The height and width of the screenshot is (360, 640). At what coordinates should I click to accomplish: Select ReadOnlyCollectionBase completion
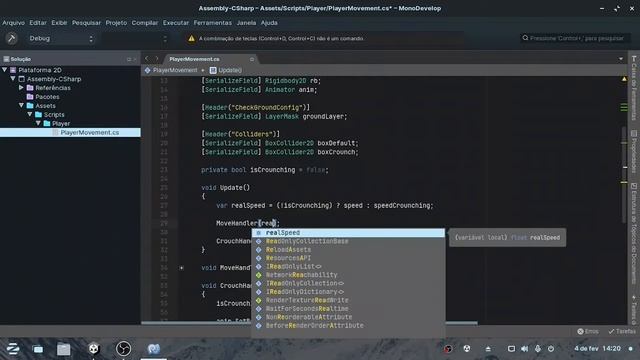(348, 241)
